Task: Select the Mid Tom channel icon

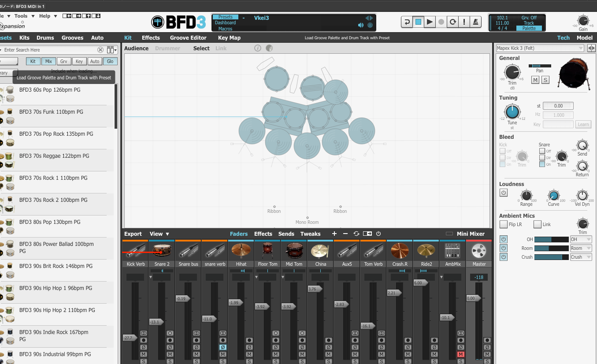Action: click(x=294, y=251)
